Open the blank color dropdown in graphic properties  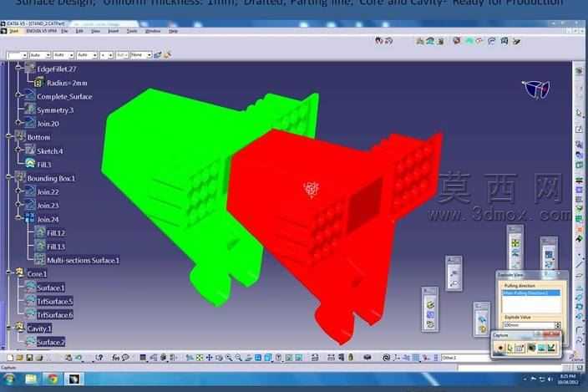[x=17, y=55]
